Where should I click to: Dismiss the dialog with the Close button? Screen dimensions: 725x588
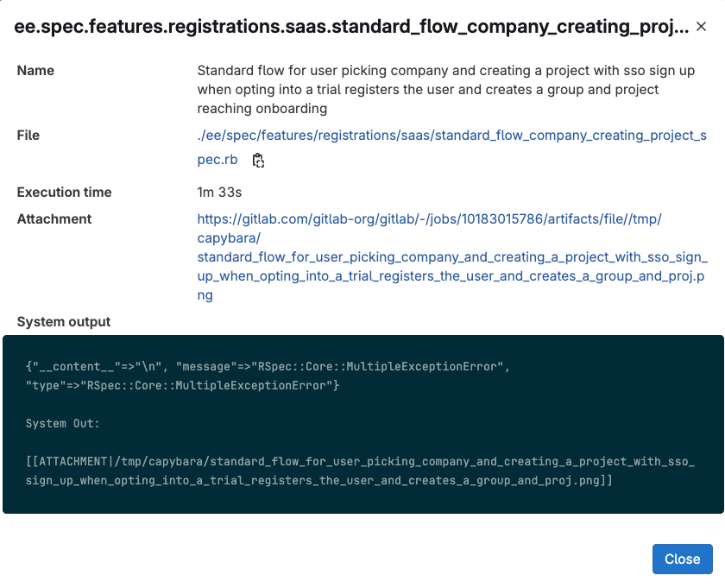[x=682, y=559]
